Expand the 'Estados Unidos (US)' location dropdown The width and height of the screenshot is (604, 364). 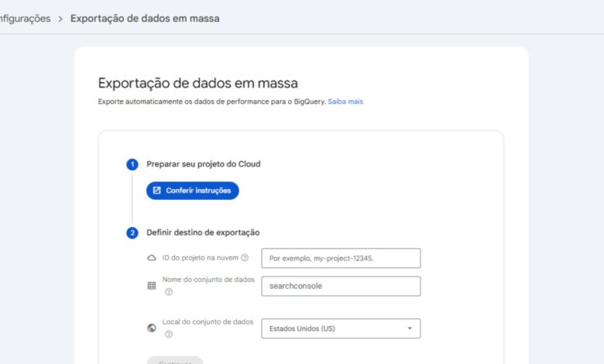click(x=341, y=328)
